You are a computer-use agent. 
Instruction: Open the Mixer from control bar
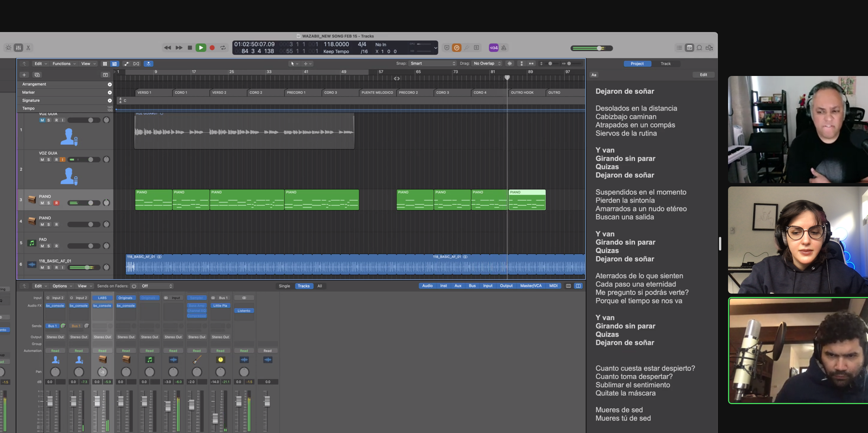tap(18, 48)
